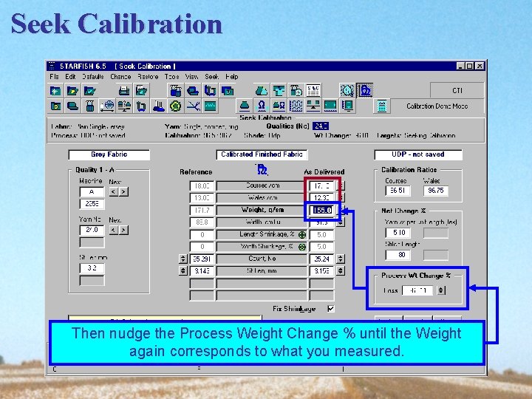Viewport: 532px width, 399px height.
Task: Open the Seek menu
Action: tap(212, 77)
